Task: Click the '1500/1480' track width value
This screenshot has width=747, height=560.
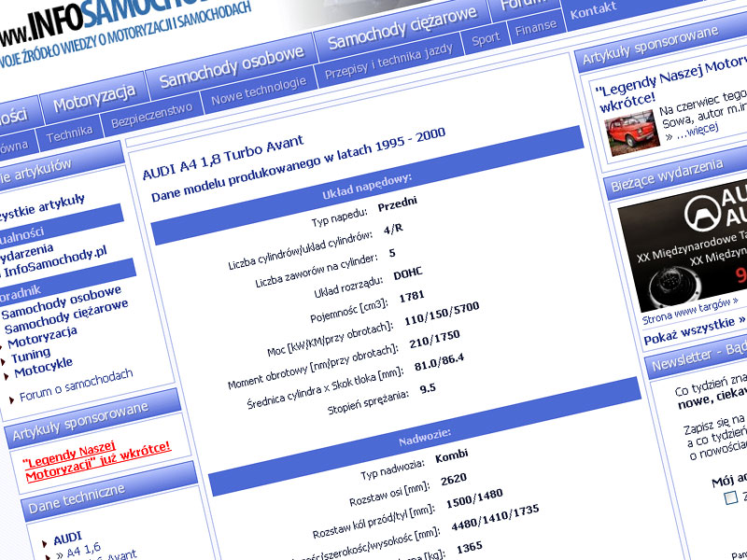Action: (x=474, y=498)
